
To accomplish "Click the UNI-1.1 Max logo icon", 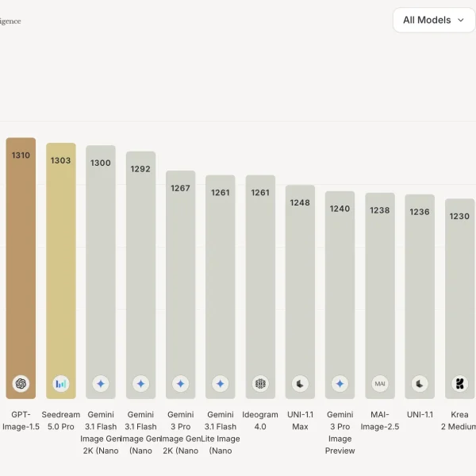I will click(300, 384).
